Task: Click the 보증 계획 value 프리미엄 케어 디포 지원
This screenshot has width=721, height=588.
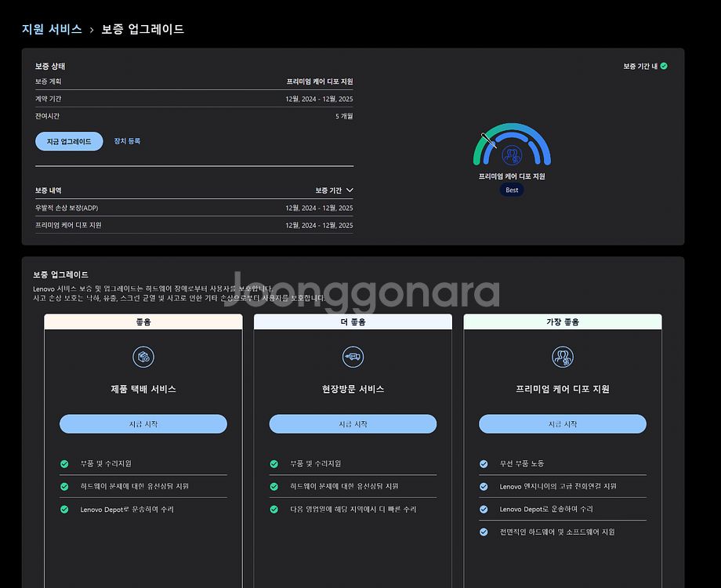Action: pyautogui.click(x=320, y=82)
